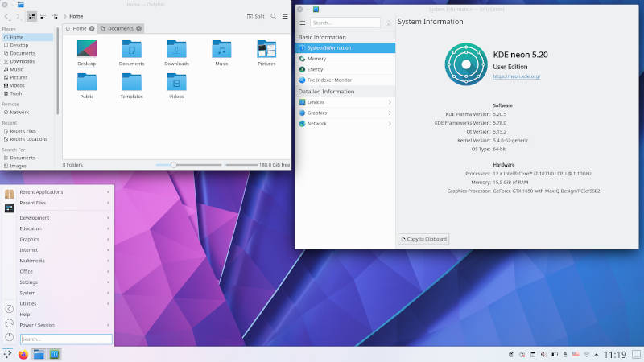Switch Dolphin to compact view mode
The image size is (644, 362).
[43, 16]
